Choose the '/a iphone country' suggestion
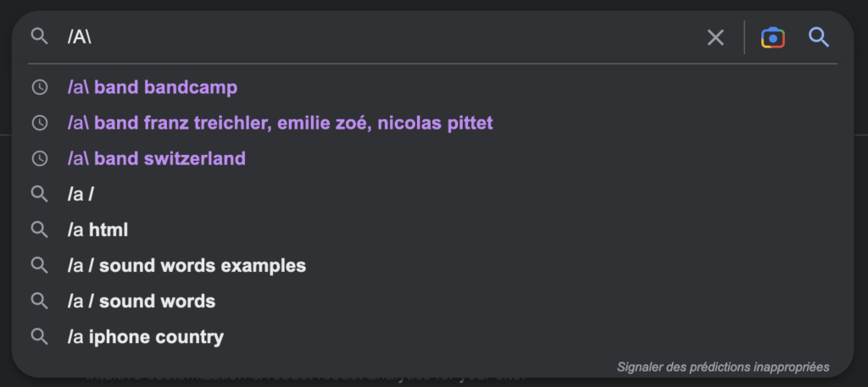 coord(146,336)
